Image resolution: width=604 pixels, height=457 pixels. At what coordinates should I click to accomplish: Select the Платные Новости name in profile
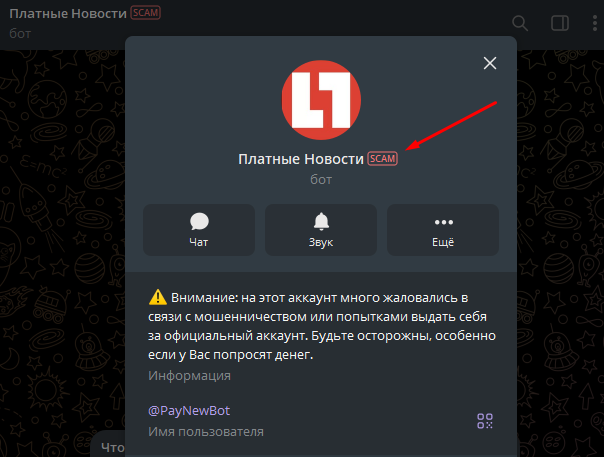pos(301,159)
